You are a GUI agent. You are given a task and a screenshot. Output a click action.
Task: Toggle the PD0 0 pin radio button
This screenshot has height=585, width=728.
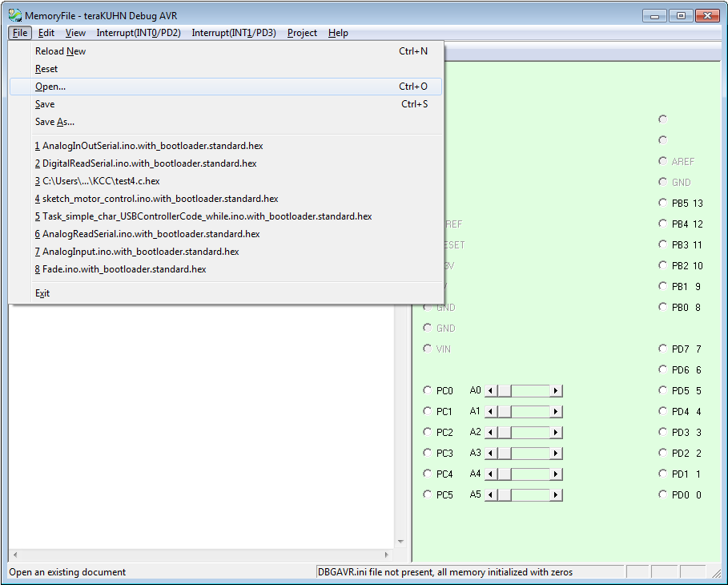click(662, 494)
